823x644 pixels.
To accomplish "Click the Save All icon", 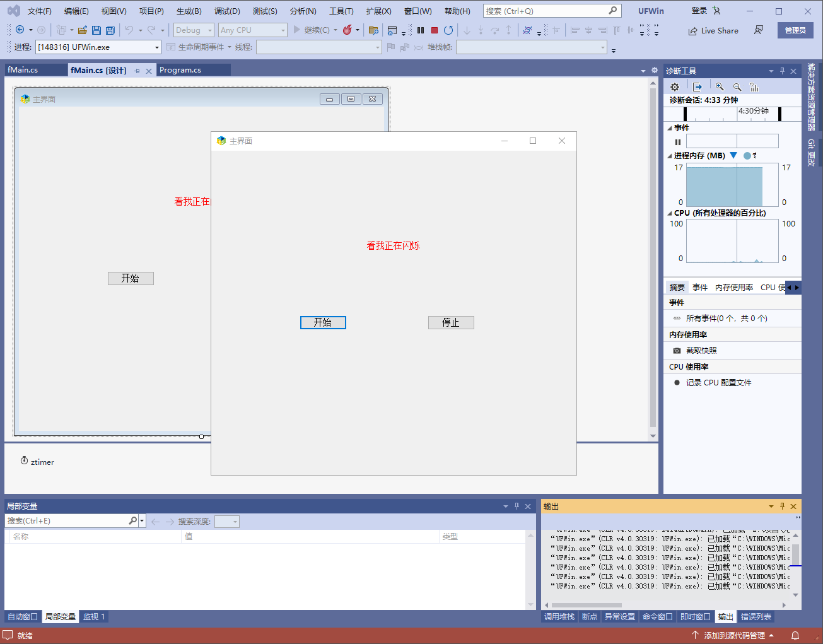I will [x=110, y=30].
